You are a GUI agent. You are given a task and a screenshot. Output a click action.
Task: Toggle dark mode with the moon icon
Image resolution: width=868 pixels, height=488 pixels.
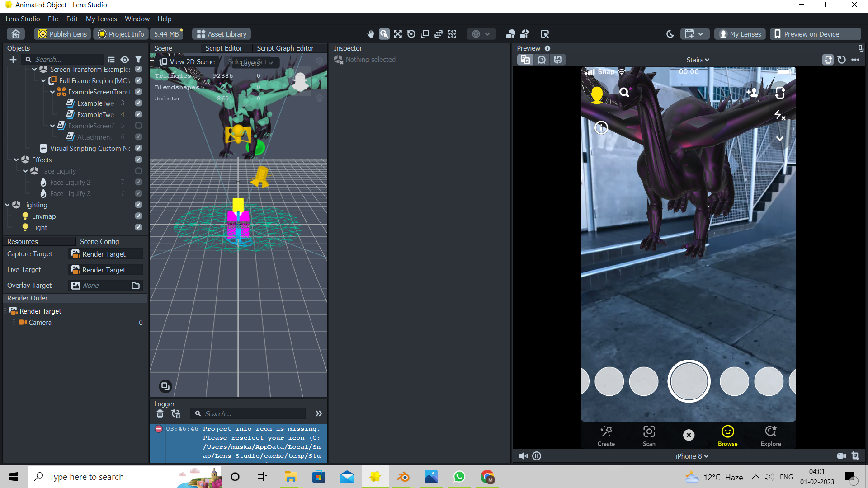click(670, 34)
